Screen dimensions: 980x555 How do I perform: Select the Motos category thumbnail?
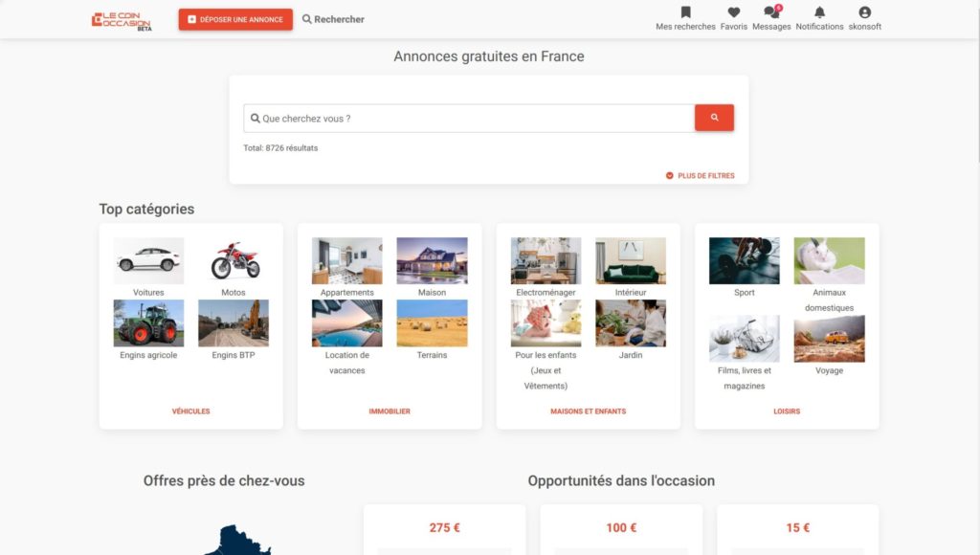point(234,260)
